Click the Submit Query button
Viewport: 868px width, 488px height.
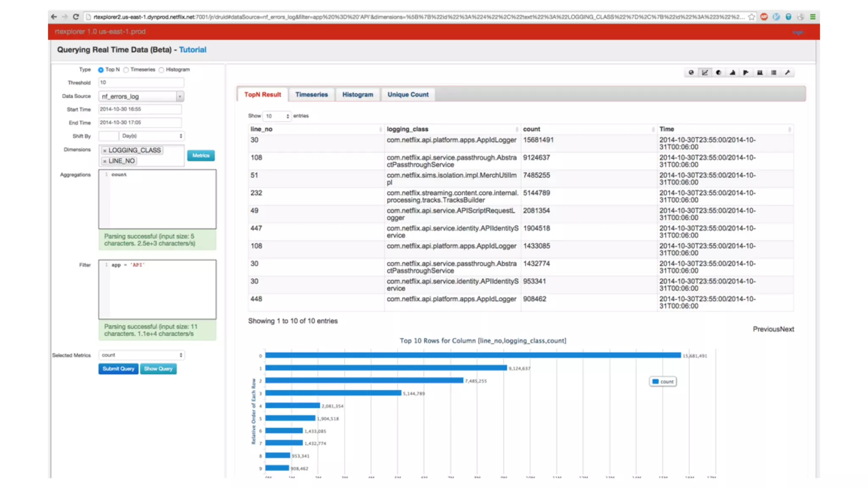point(118,369)
